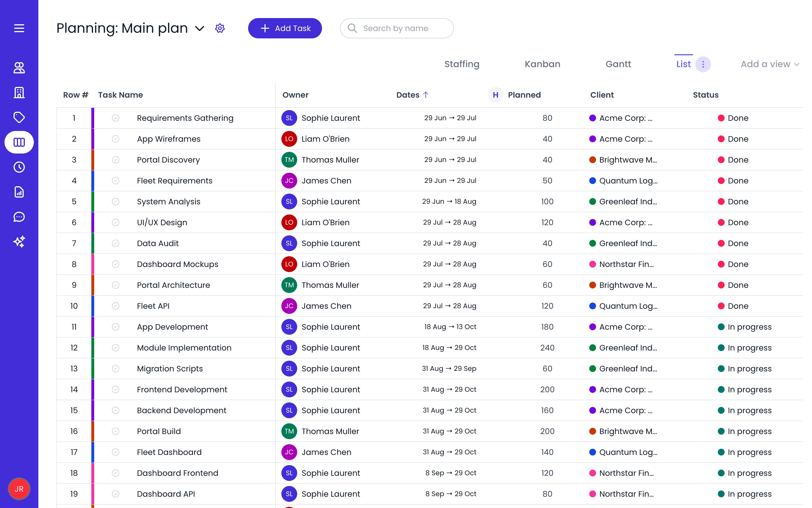Click JC avatar on Fleet API row
Image resolution: width=812 pixels, height=508 pixels.
[x=289, y=306]
